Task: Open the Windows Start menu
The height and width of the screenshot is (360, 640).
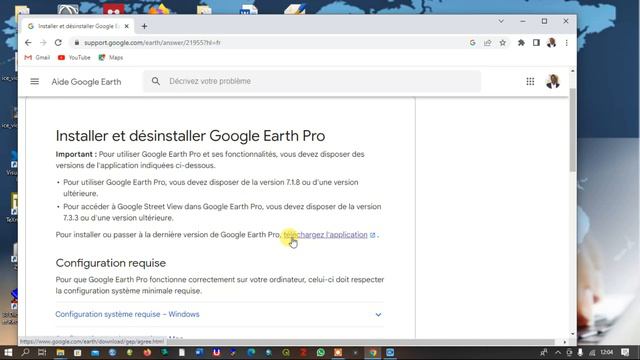Action: [x=8, y=352]
